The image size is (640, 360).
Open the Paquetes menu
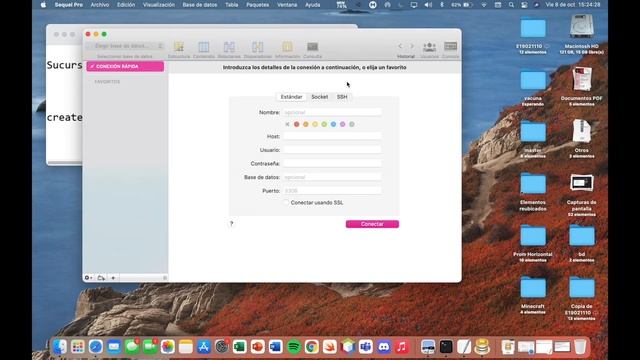coord(258,5)
